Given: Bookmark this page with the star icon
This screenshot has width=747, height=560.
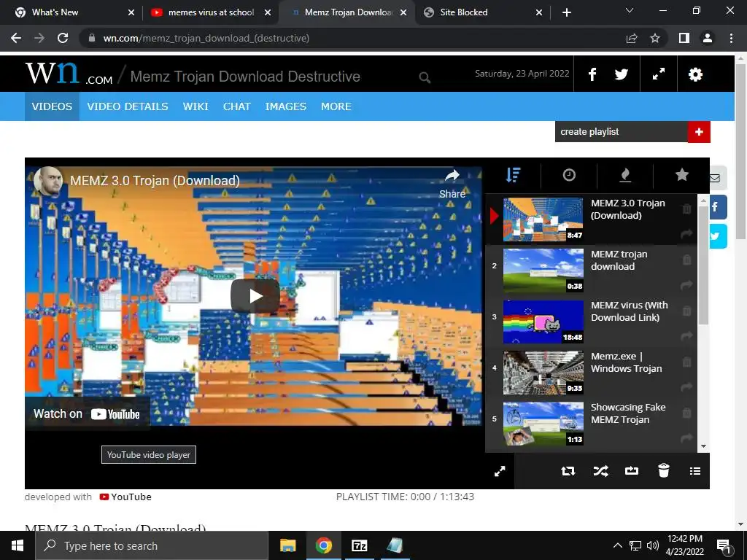Looking at the screenshot, I should pos(655,38).
